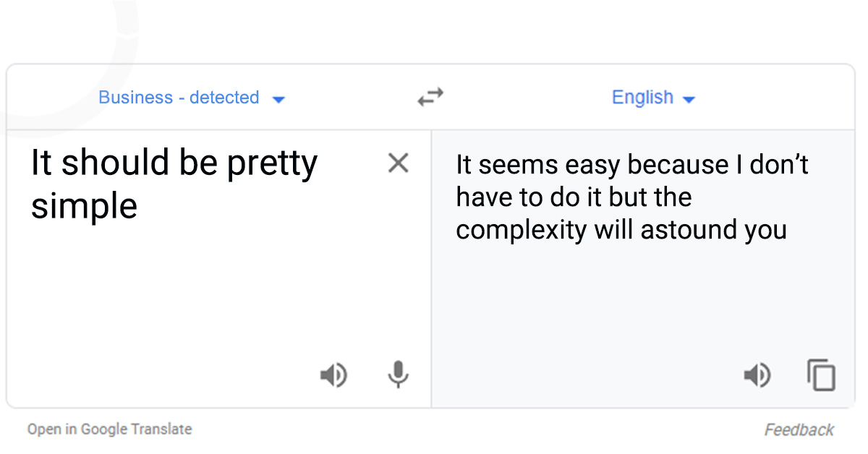This screenshot has height=454, width=868.
Task: Click the speaker icon beside the copy icon
Action: point(757,375)
